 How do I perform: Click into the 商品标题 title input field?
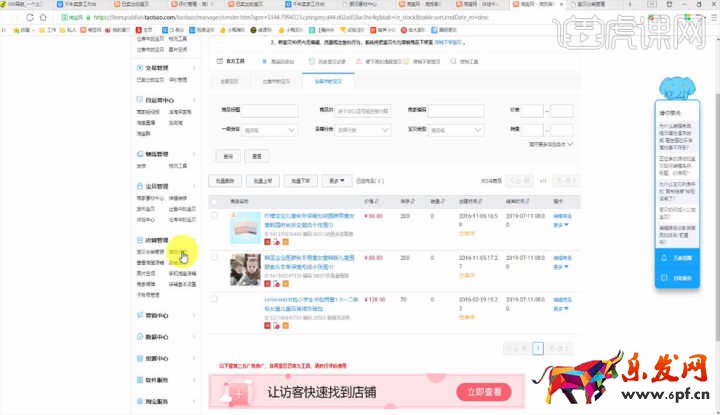[274, 110]
